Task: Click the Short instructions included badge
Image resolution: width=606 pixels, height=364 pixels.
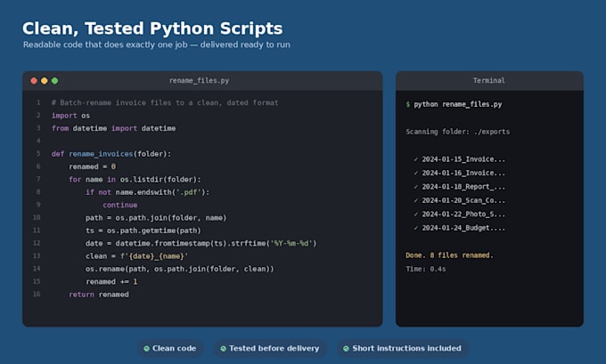Action: click(x=403, y=348)
